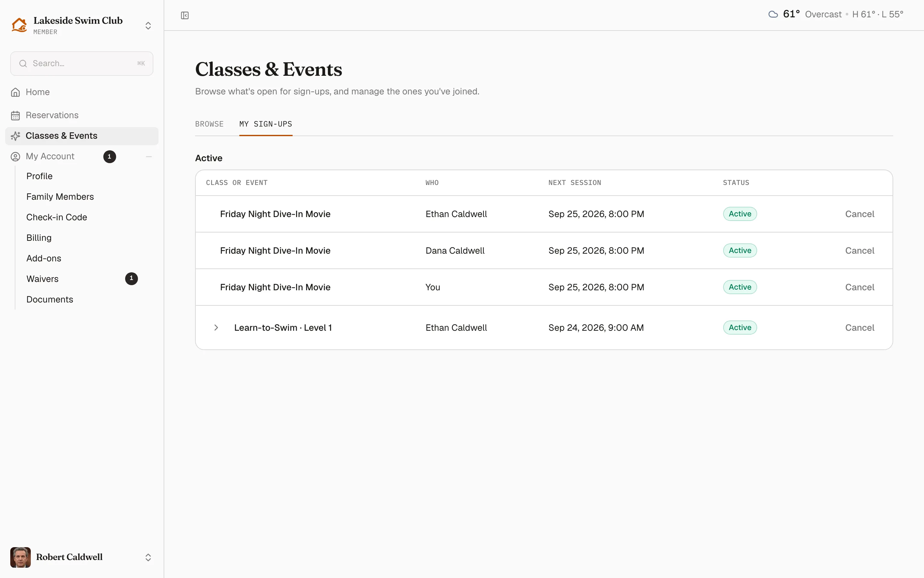Click the Next Session column header

(x=575, y=183)
